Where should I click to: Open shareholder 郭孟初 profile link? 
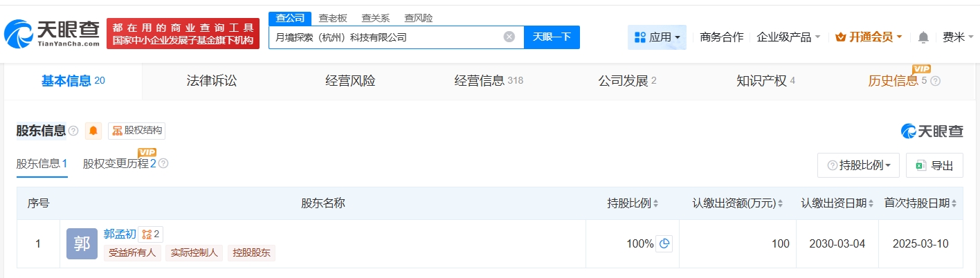pyautogui.click(x=120, y=234)
